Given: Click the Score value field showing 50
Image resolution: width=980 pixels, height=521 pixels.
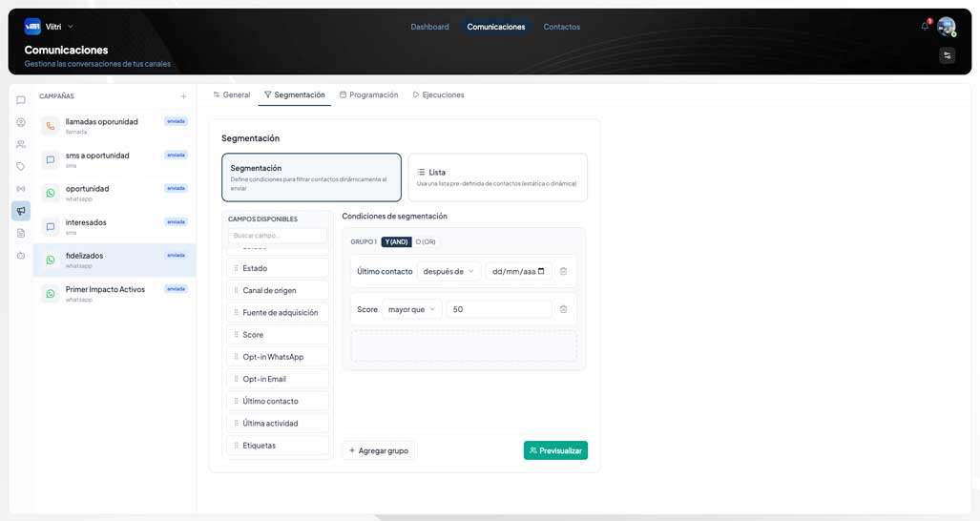Looking at the screenshot, I should (499, 309).
